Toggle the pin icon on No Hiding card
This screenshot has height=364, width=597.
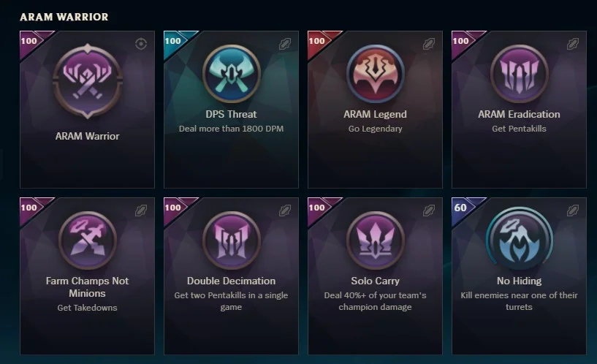[x=573, y=211]
